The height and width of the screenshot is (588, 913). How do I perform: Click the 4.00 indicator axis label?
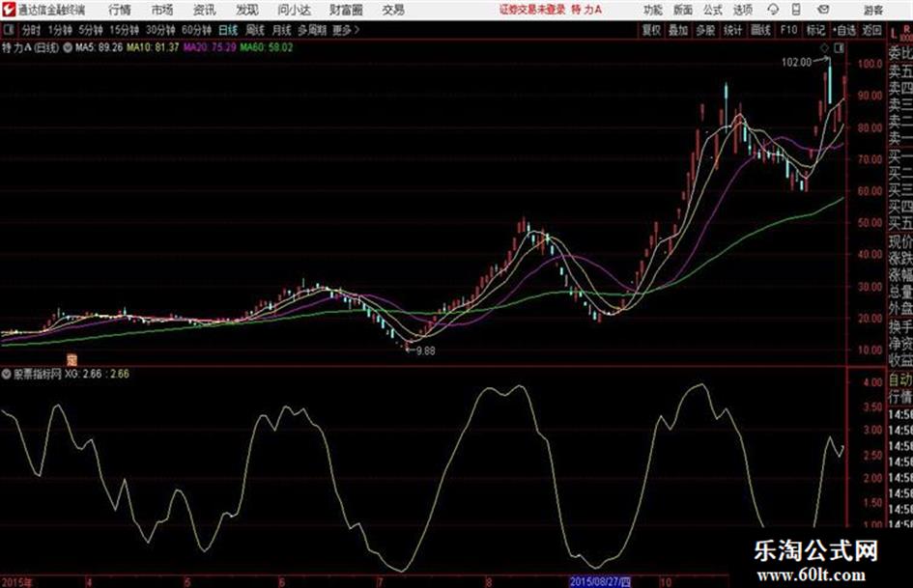[873, 382]
